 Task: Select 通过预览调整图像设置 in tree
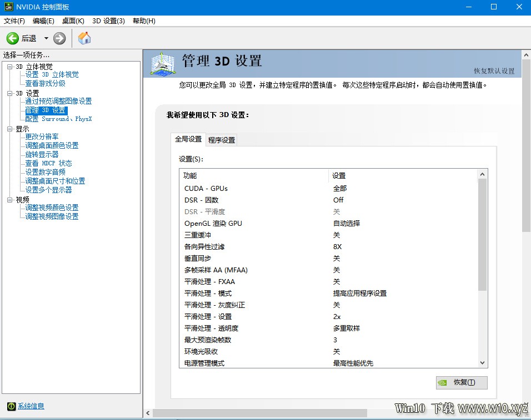[58, 101]
